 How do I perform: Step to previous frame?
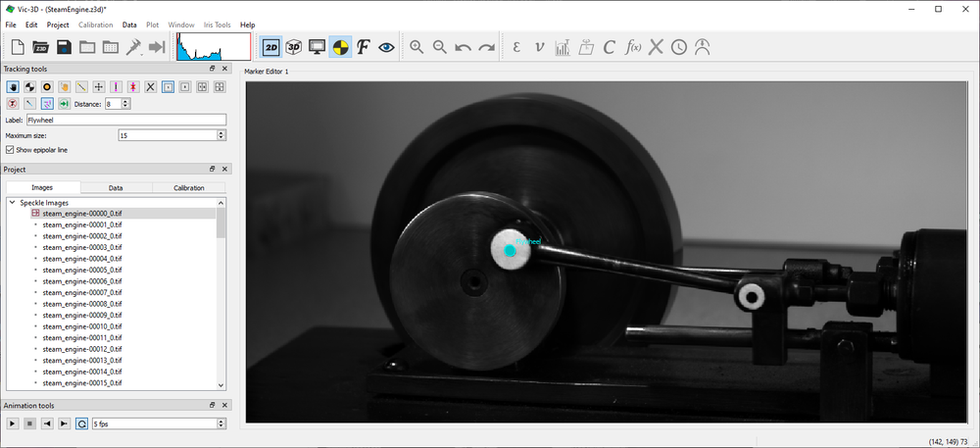tap(46, 423)
